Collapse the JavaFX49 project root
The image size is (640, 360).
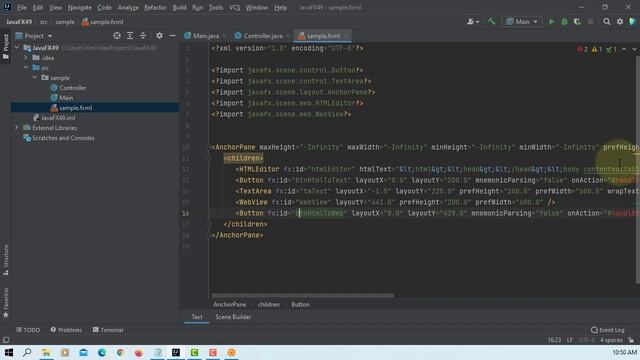pyautogui.click(x=17, y=48)
